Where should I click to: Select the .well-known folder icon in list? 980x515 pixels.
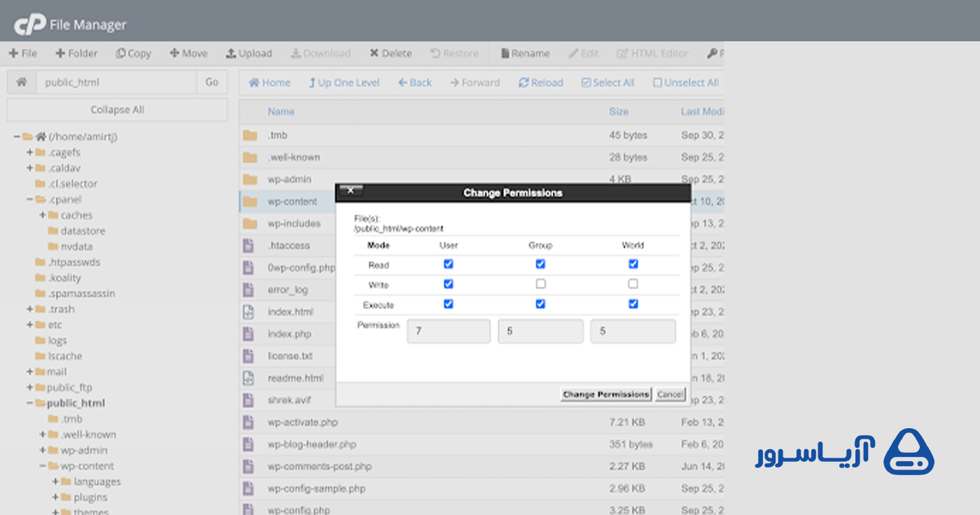click(249, 157)
